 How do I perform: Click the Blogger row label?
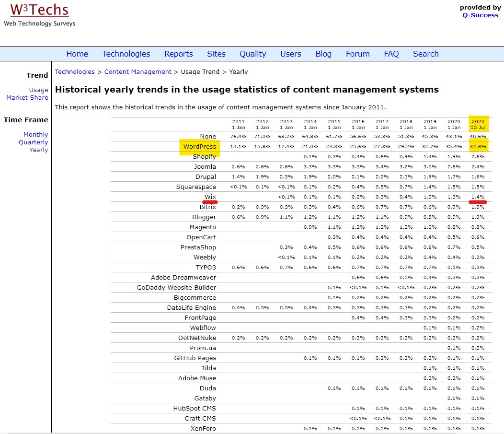click(x=204, y=217)
